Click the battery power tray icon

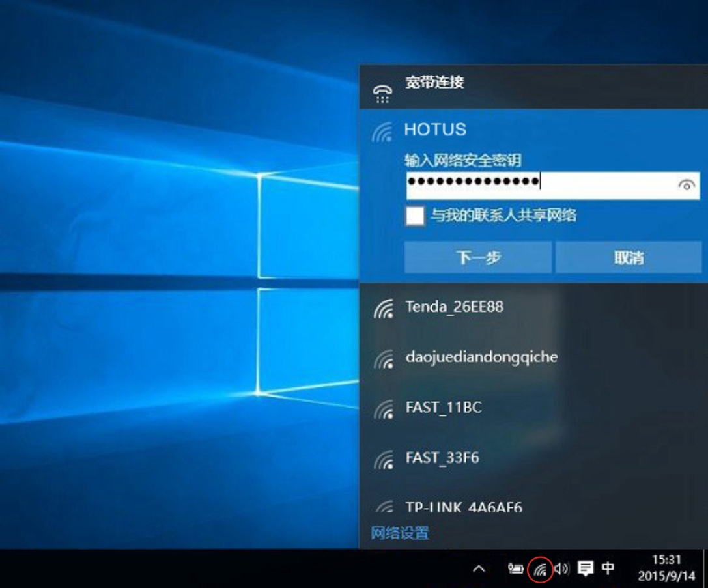[x=516, y=569]
